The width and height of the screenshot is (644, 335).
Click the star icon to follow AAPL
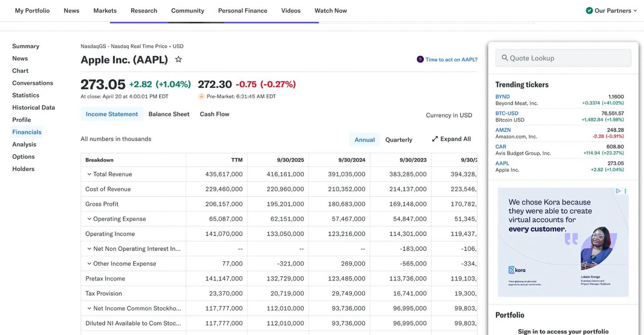coord(178,59)
